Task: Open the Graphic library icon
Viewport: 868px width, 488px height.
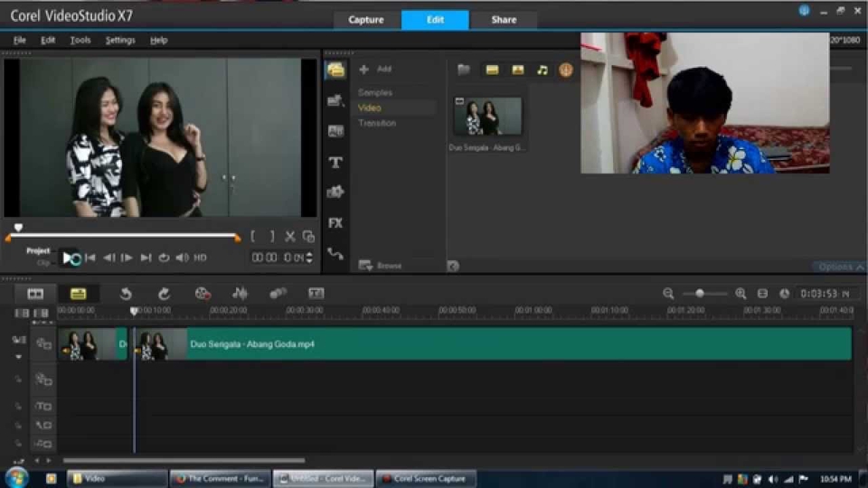Action: [335, 192]
